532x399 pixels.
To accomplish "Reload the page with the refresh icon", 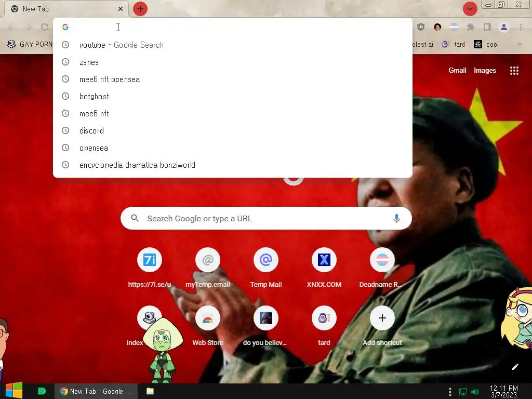I will 45,27.
